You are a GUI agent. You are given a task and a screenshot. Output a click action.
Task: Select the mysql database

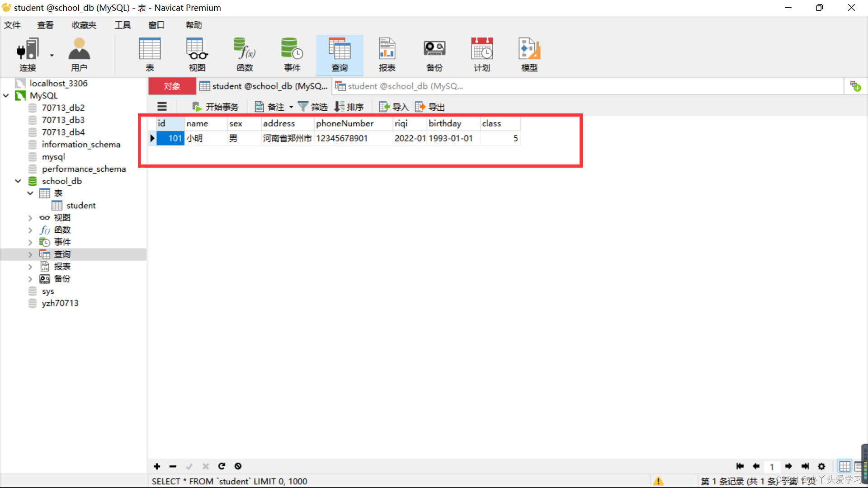tap(53, 156)
